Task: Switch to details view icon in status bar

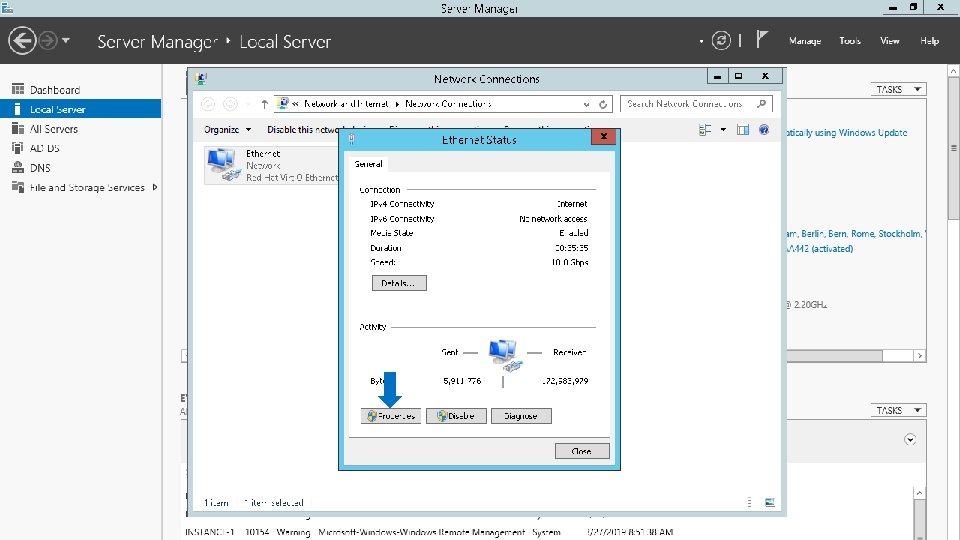Action: (x=749, y=503)
